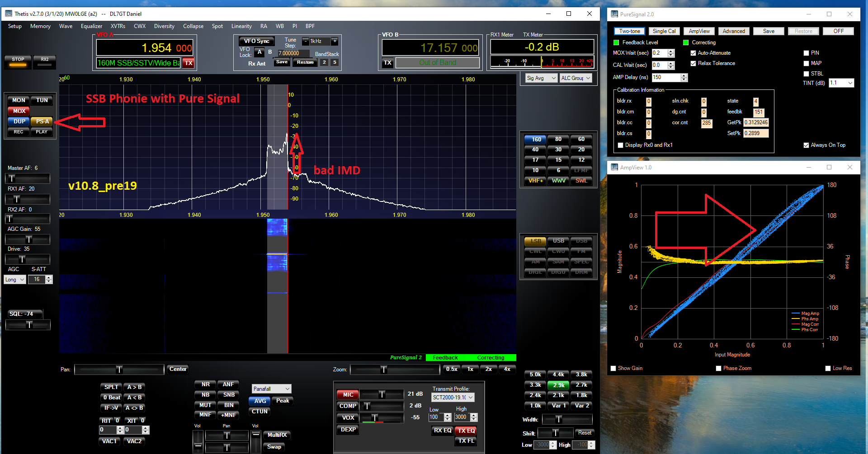Screen dimensions: 868x454
Task: Toggle the VOX button
Action: coord(348,418)
